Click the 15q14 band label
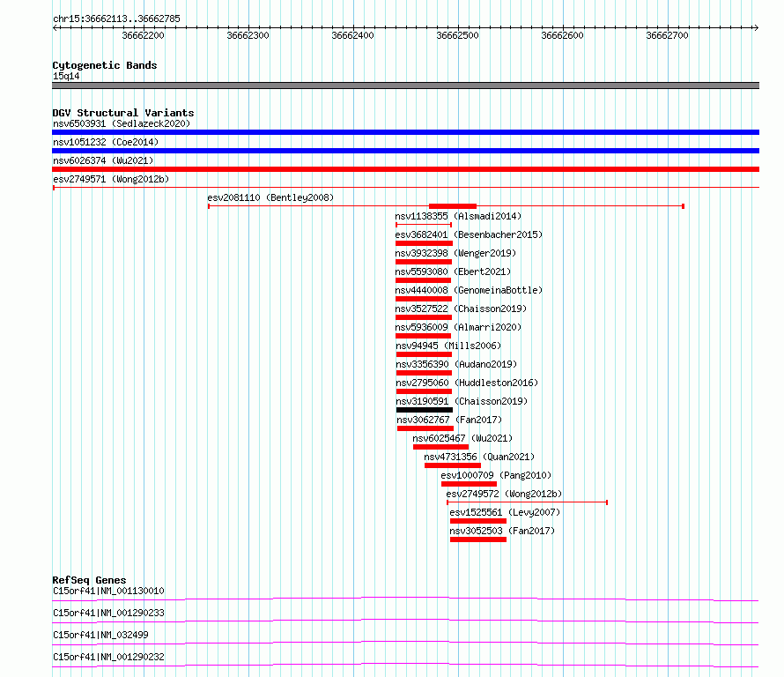This screenshot has height=677, width=784. (66, 76)
